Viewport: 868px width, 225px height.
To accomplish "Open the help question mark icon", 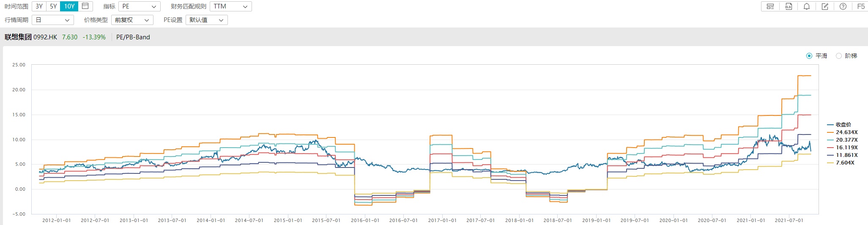I will (843, 6).
